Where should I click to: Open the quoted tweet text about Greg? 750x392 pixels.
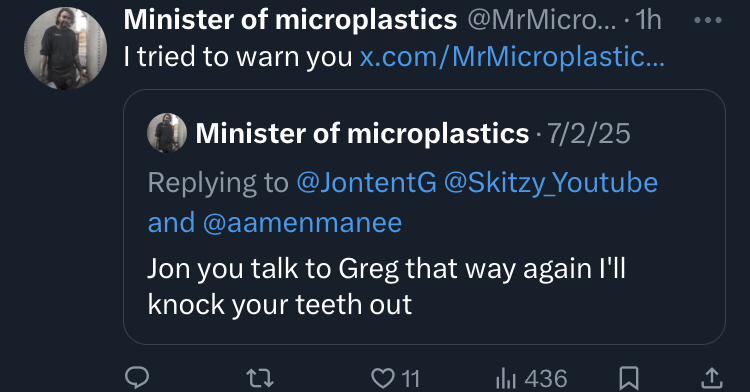point(386,286)
